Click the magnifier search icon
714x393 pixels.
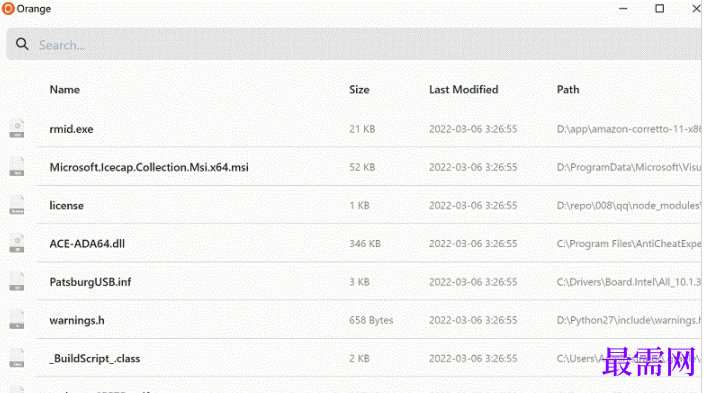(x=22, y=44)
